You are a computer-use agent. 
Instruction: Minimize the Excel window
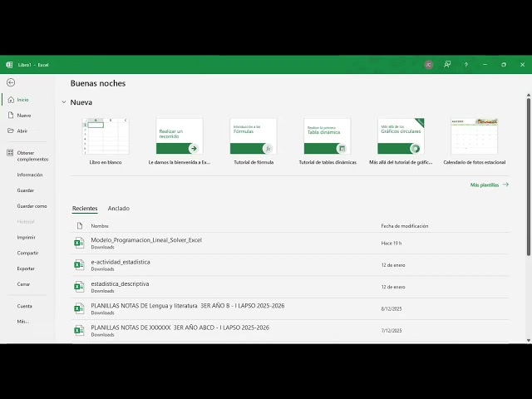tap(485, 65)
